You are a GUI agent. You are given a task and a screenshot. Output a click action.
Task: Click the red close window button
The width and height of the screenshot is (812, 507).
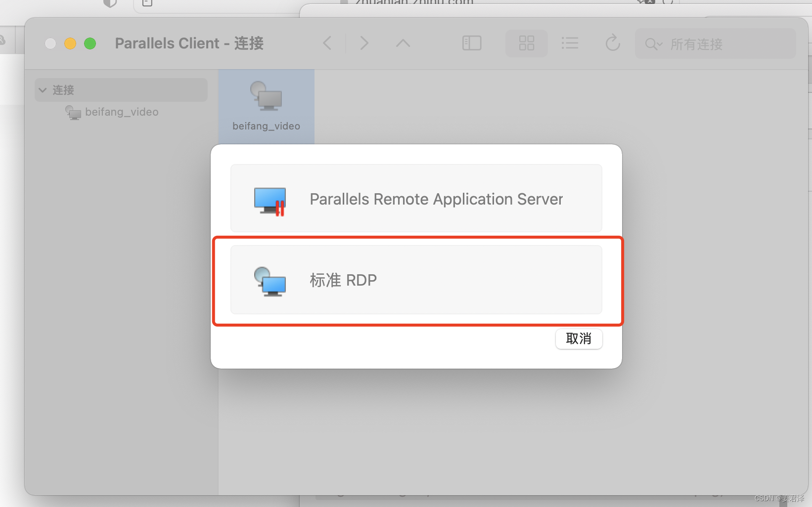(x=50, y=43)
